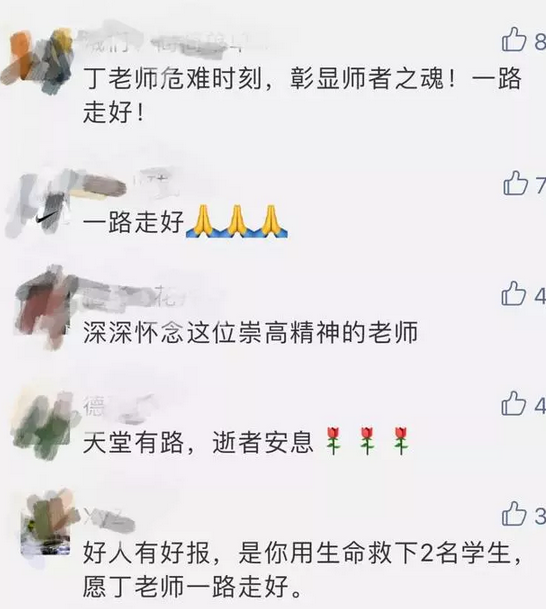Select the 一路走好 text of second comment
The image size is (546, 609).
[x=133, y=222]
